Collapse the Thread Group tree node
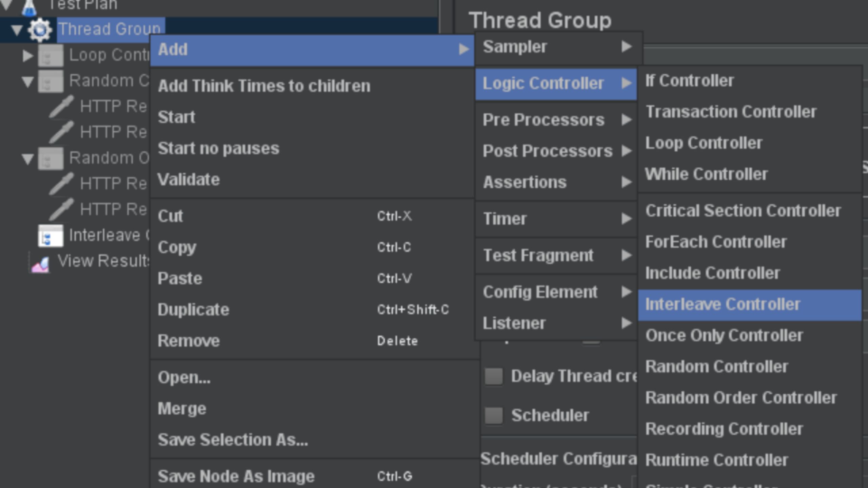This screenshot has height=488, width=868. tap(16, 30)
